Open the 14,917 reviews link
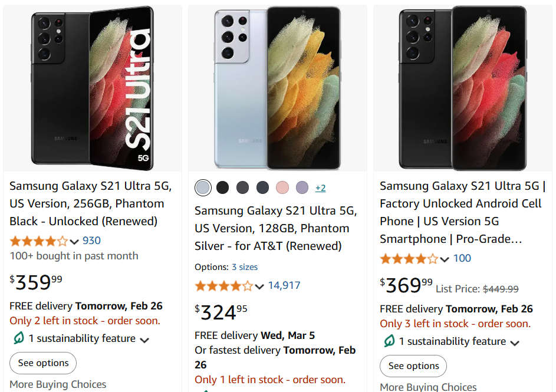Screen dimensions: 556x392 coord(284,285)
